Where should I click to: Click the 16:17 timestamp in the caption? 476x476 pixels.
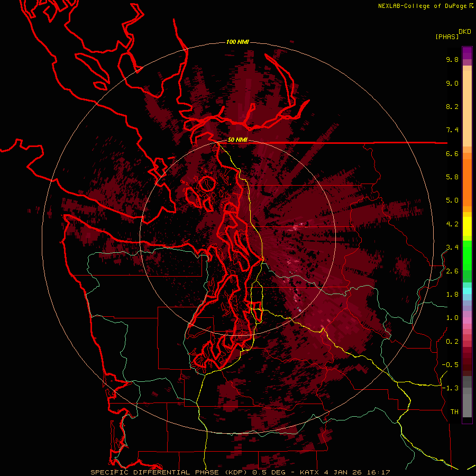379,472
